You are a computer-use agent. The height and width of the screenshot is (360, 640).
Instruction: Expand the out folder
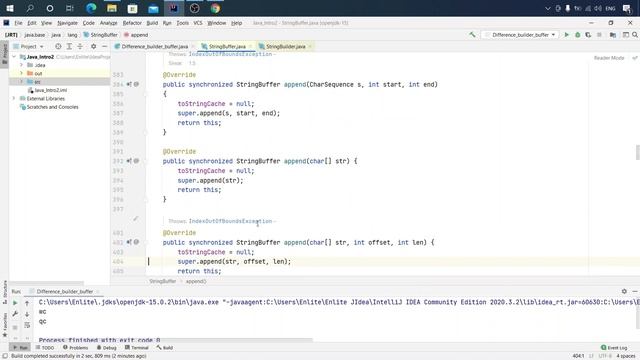pyautogui.click(x=21, y=73)
